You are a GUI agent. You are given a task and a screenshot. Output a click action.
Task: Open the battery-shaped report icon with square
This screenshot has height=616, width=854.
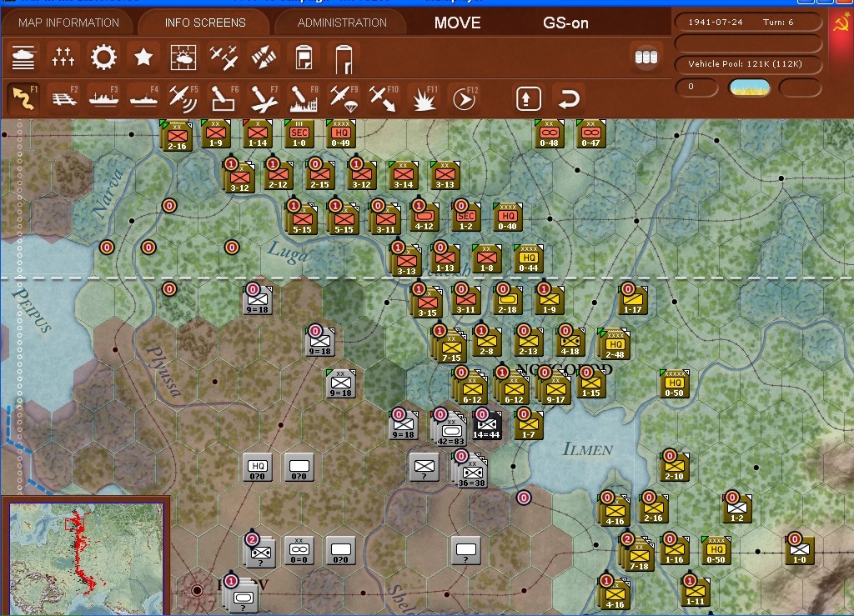tap(304, 58)
